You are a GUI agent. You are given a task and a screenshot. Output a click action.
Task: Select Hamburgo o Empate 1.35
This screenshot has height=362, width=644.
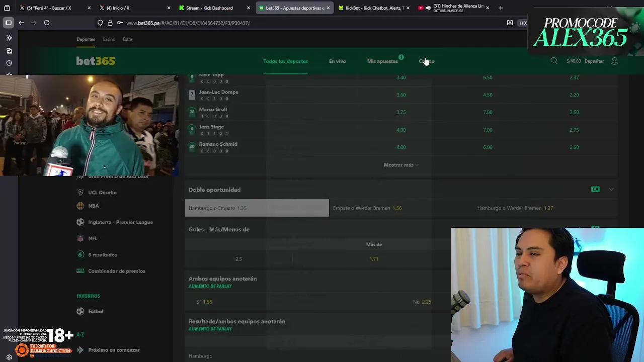257,208
